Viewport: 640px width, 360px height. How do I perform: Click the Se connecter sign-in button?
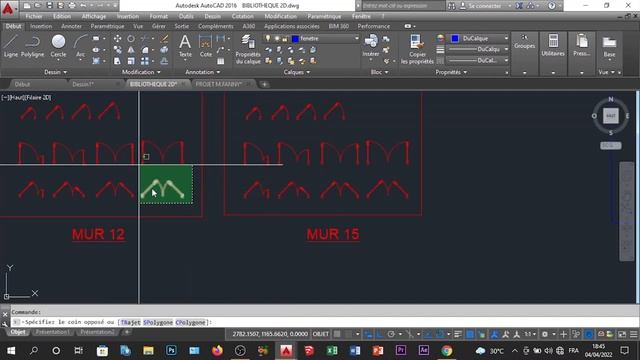484,6
